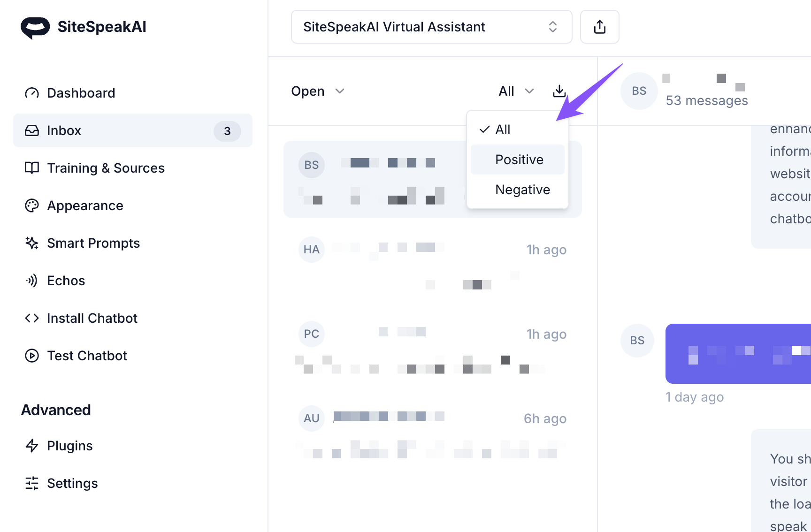The image size is (811, 532).
Task: Choose Positive from the sentiment menu
Action: pyautogui.click(x=519, y=160)
